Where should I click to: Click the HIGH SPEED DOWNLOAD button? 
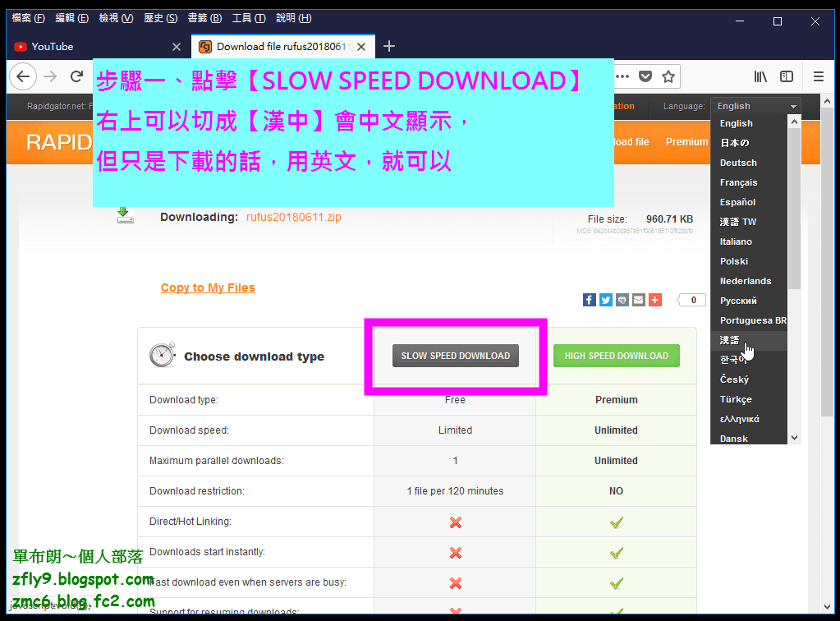616,356
